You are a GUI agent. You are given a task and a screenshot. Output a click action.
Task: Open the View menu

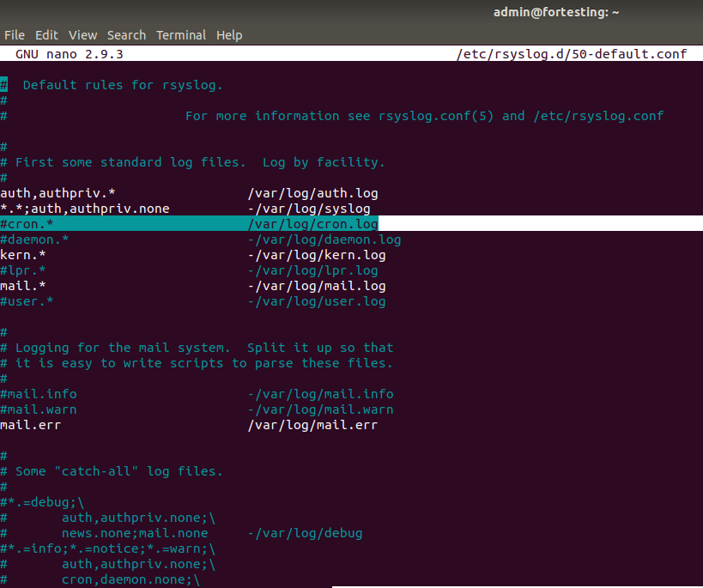click(82, 35)
